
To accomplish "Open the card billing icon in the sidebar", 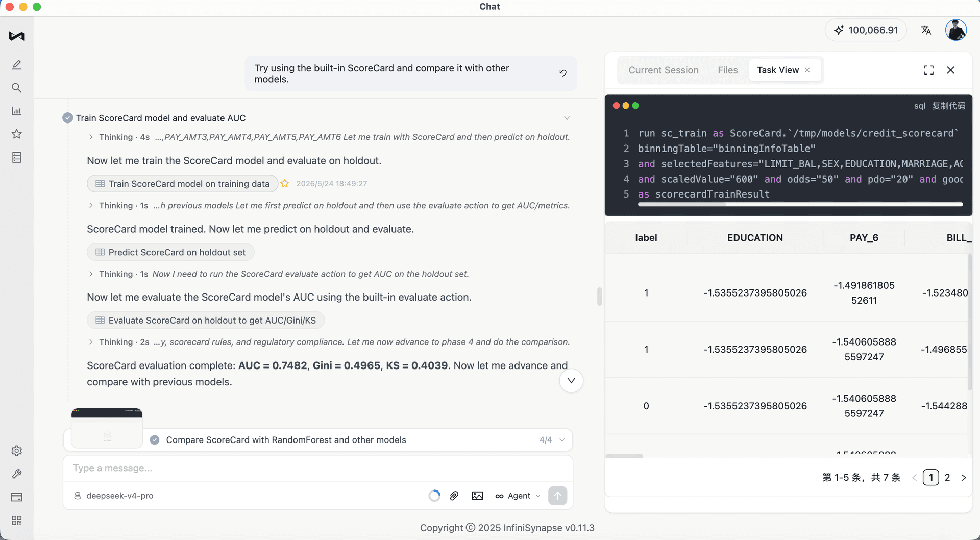I will (x=16, y=497).
